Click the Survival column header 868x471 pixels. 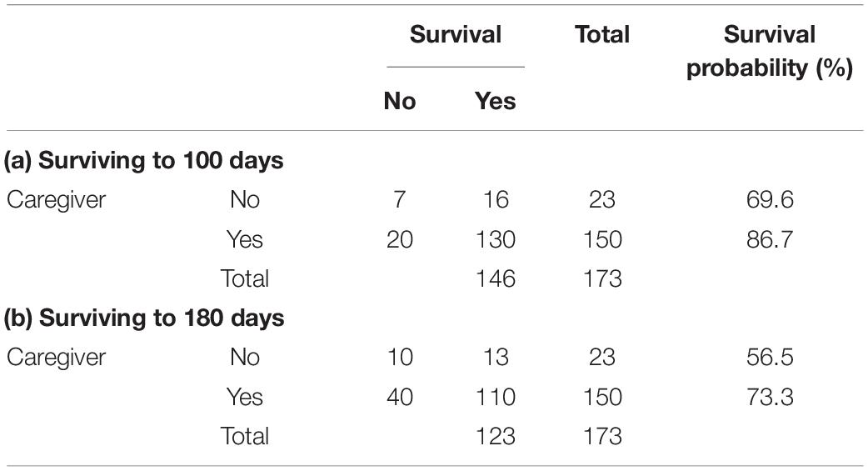coord(456,34)
